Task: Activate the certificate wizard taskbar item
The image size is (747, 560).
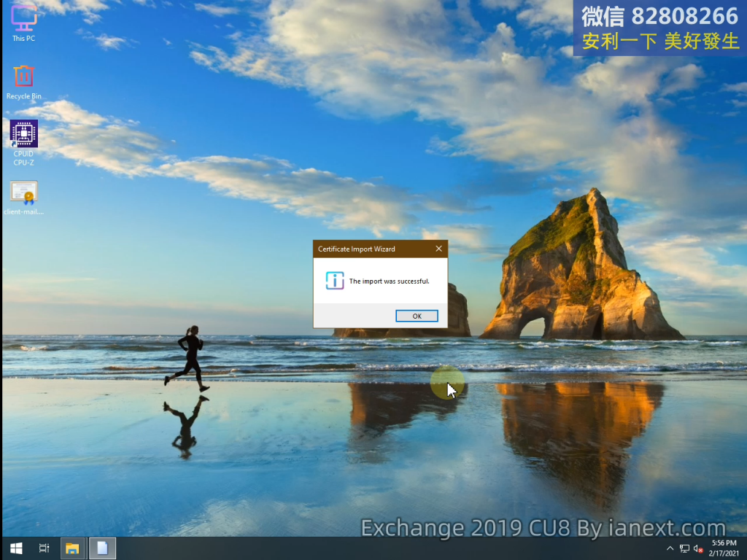Action: 102,548
